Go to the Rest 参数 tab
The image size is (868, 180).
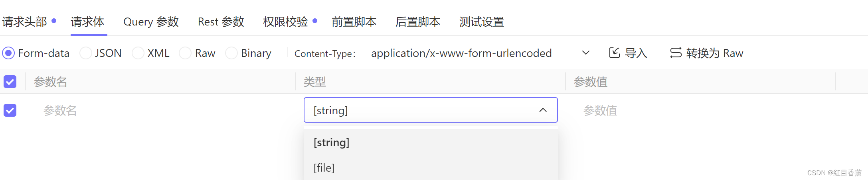pos(221,22)
